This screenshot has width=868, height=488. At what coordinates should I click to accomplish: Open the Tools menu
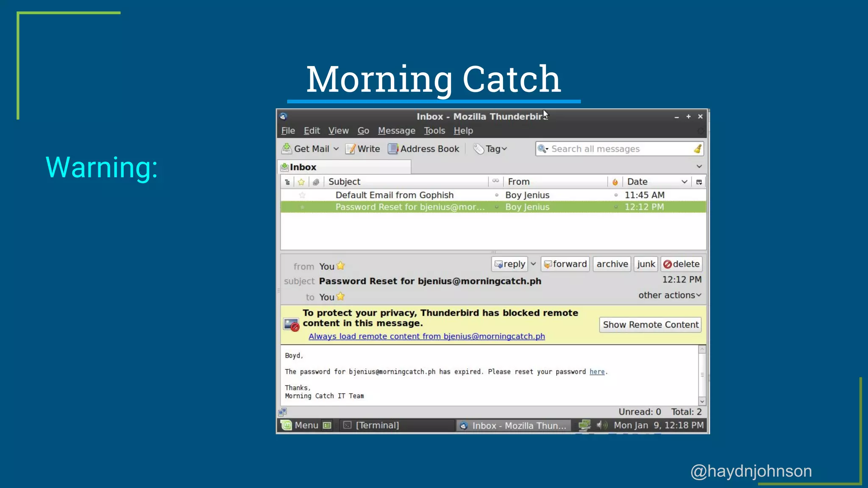(x=434, y=130)
